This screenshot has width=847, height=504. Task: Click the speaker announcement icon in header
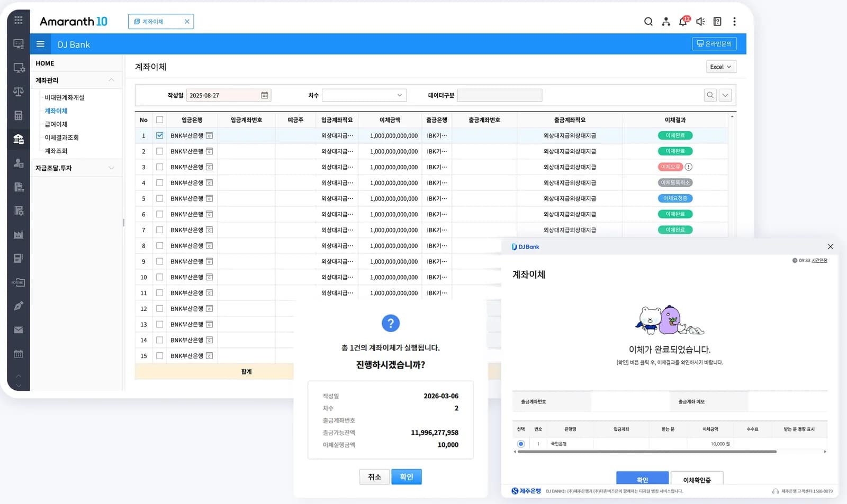700,22
